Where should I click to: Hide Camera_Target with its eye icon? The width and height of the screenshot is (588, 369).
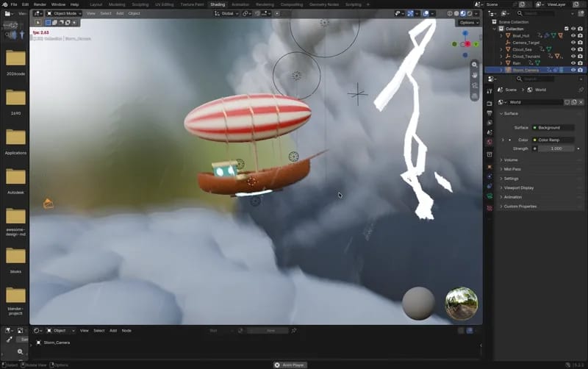(x=573, y=43)
